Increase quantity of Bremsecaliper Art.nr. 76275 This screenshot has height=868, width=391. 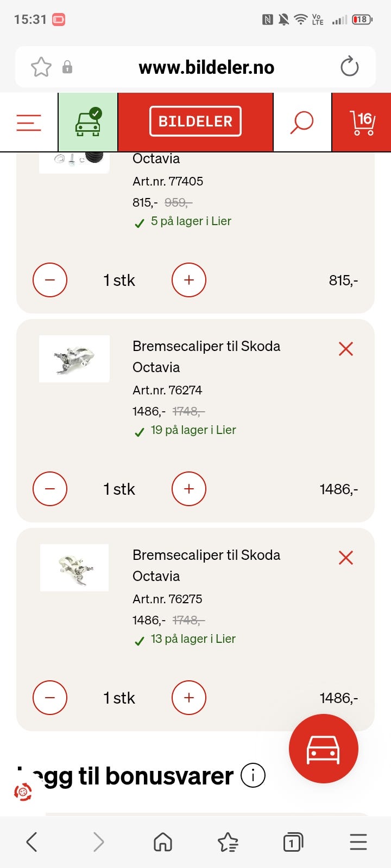tap(189, 698)
